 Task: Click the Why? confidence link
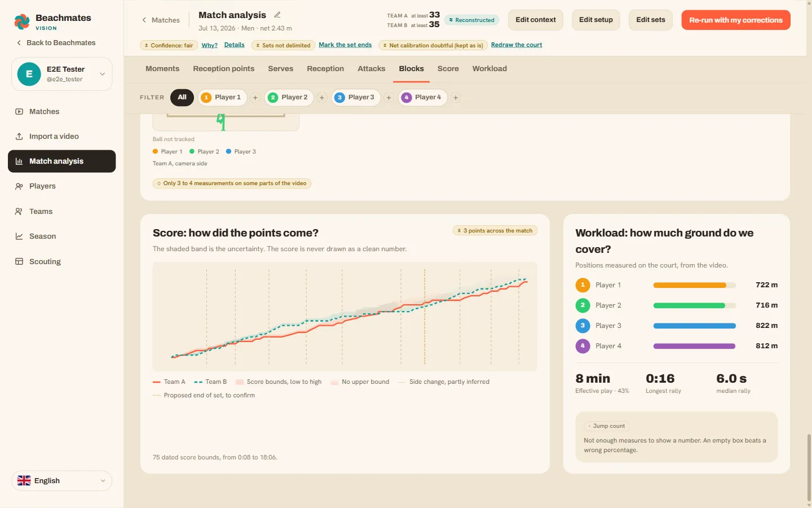tap(210, 45)
